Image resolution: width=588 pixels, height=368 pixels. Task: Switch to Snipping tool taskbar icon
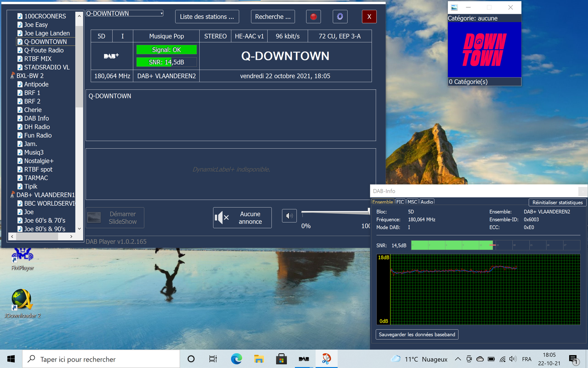click(x=326, y=359)
